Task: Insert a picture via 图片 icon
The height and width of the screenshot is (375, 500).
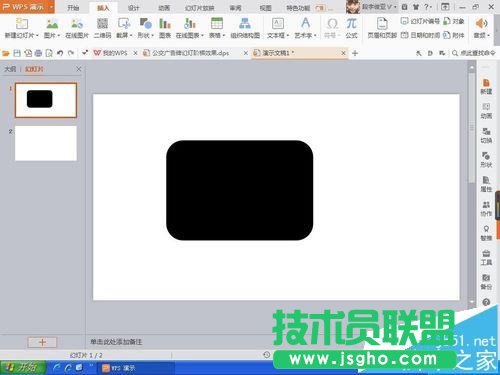Action: pyautogui.click(x=52, y=24)
